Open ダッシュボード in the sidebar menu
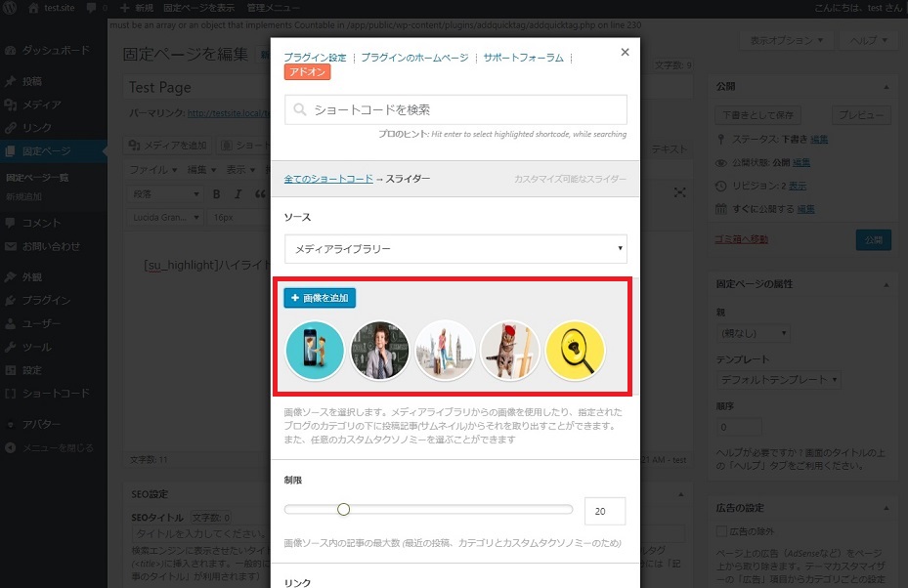The image size is (908, 588). click(x=56, y=50)
